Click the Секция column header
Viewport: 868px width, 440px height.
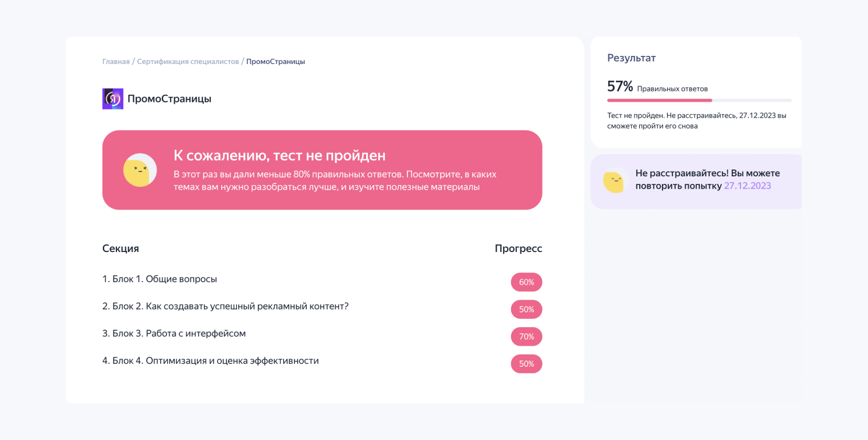click(121, 249)
